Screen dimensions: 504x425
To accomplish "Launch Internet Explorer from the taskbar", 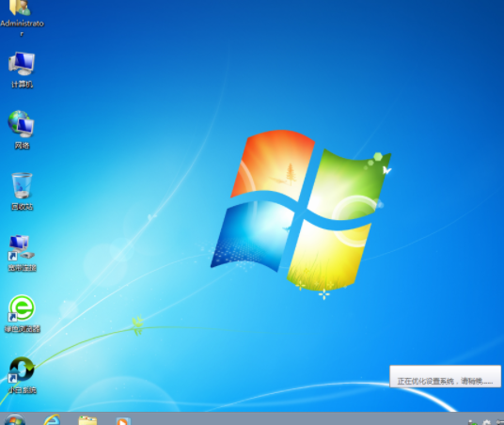I will click(52, 420).
